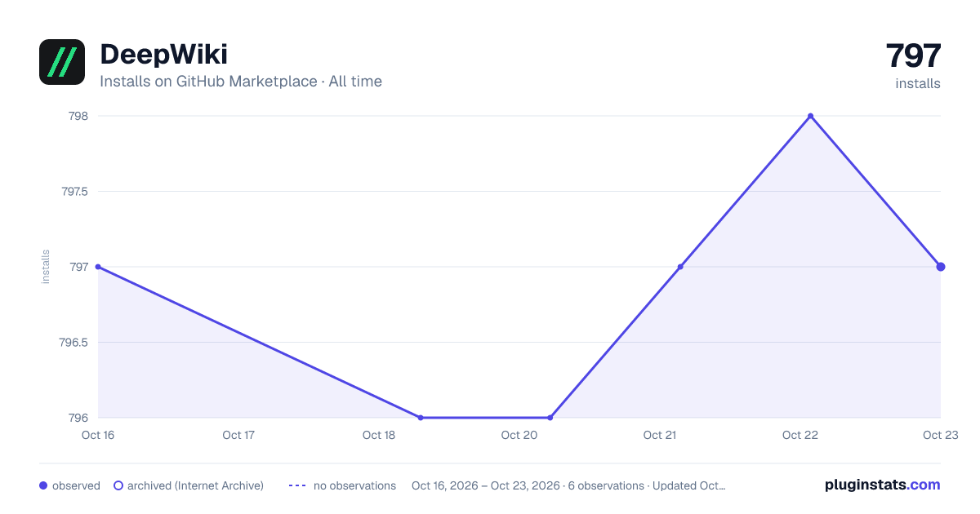Click the 796.5 y-axis label

pos(74,343)
